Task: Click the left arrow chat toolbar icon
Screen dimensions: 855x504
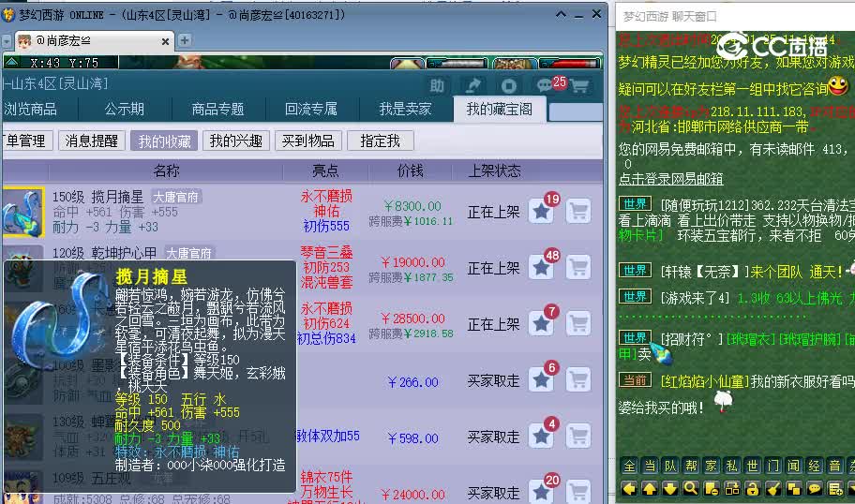Action: [629, 489]
